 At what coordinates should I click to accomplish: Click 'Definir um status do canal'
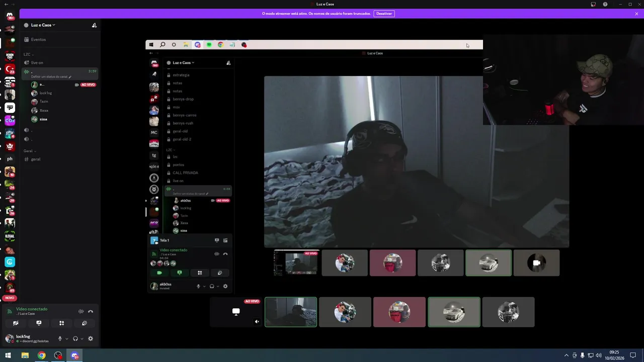click(49, 77)
